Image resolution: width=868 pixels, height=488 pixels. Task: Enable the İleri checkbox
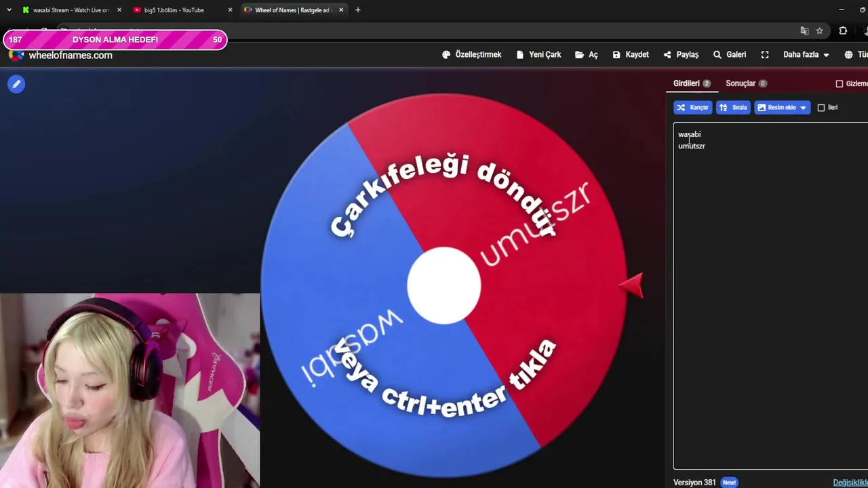[821, 107]
